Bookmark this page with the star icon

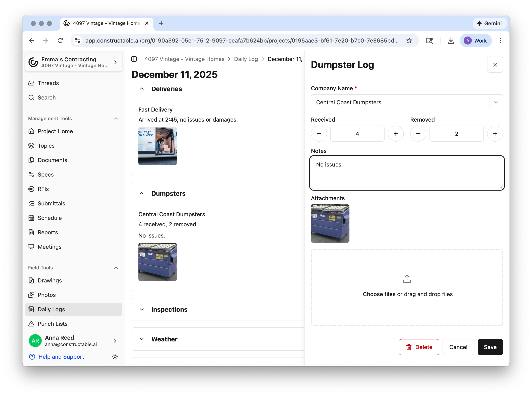pyautogui.click(x=409, y=41)
